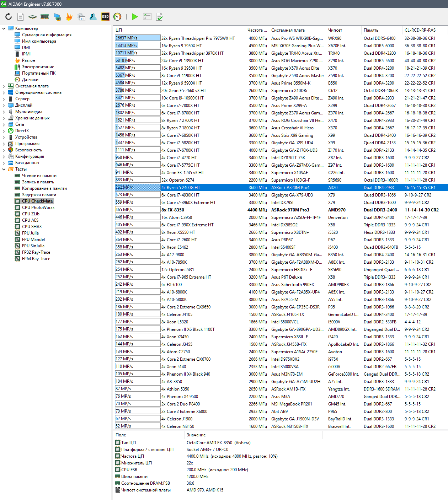Viewport: 448px width, 500px height.
Task: Open the CPU chip toolbar icon
Action: (x=32, y=17)
